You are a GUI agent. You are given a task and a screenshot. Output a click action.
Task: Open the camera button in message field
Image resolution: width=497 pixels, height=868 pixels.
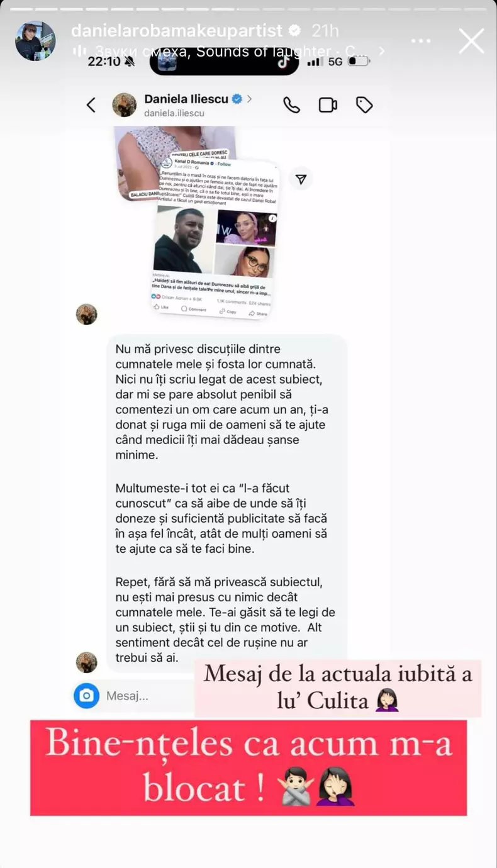pos(87,696)
